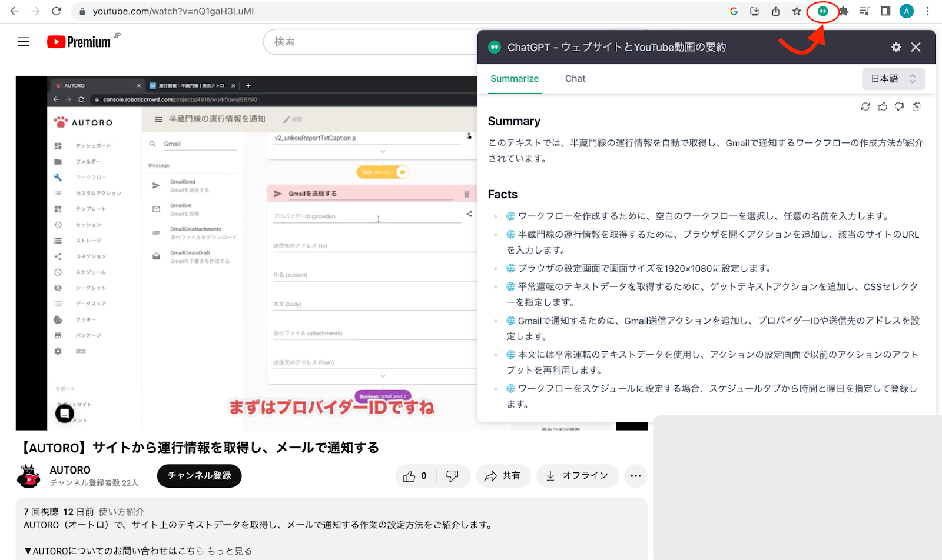Click globe icon beside the 半蔵門線 URL fact
This screenshot has width=942, height=560.
pos(511,234)
